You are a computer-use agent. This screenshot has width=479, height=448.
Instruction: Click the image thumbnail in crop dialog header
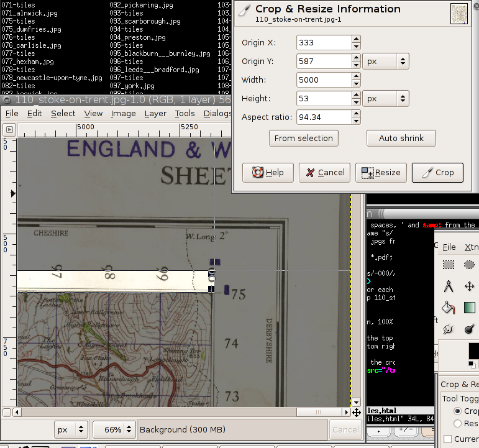pos(459,14)
